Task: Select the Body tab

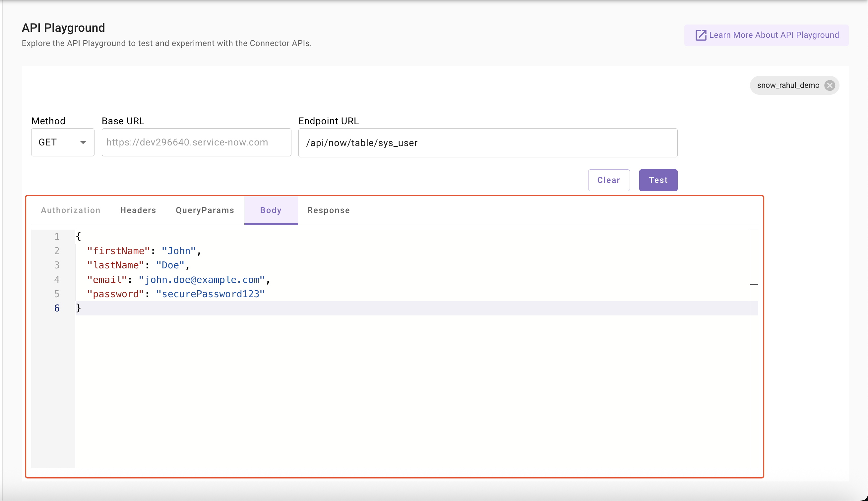Action: 271,210
